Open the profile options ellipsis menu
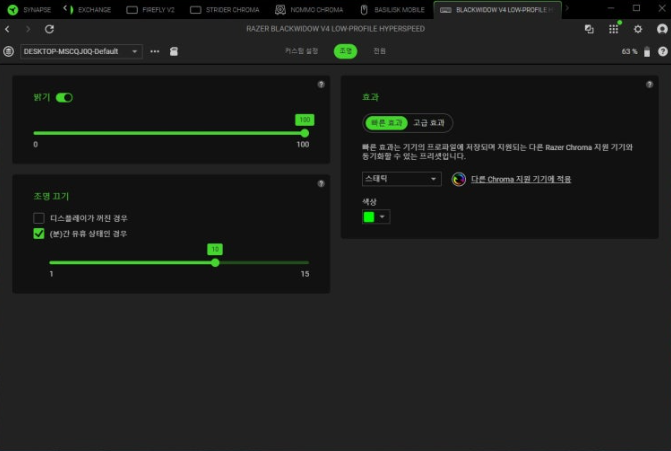 154,51
